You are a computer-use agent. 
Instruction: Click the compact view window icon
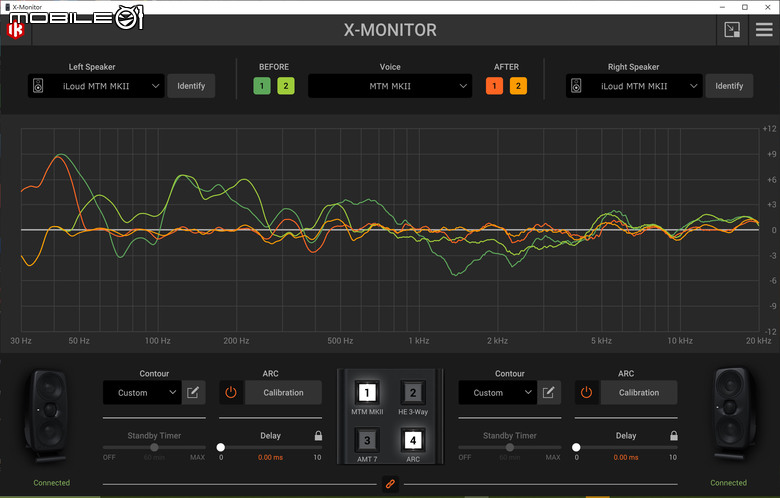click(732, 30)
